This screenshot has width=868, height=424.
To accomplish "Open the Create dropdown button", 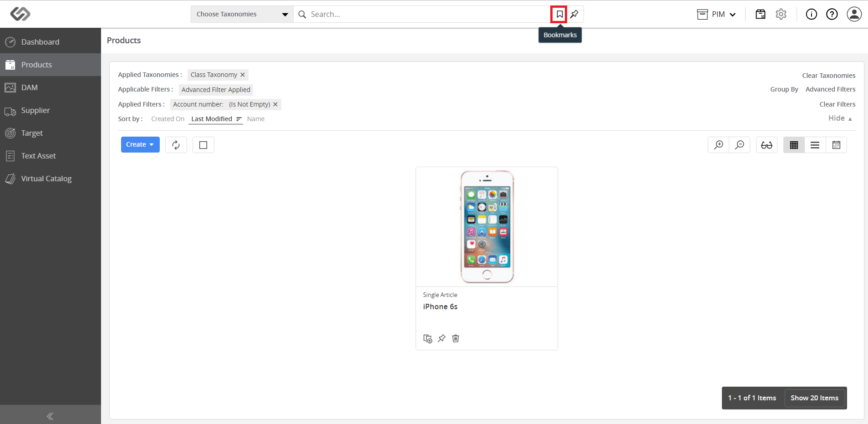I will (x=140, y=144).
